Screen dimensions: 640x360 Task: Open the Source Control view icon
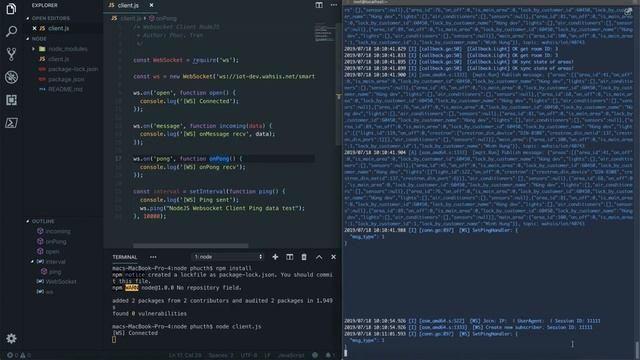[x=11, y=54]
